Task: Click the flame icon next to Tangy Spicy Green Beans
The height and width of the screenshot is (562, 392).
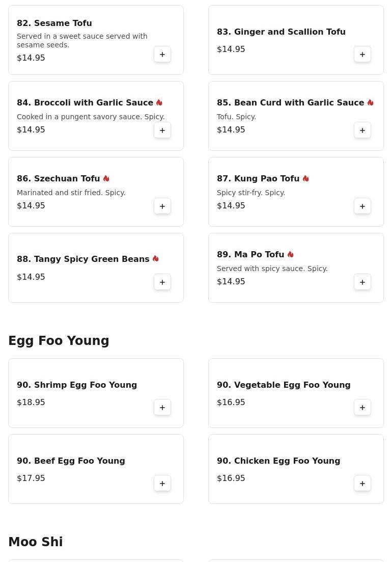Action: 156,259
